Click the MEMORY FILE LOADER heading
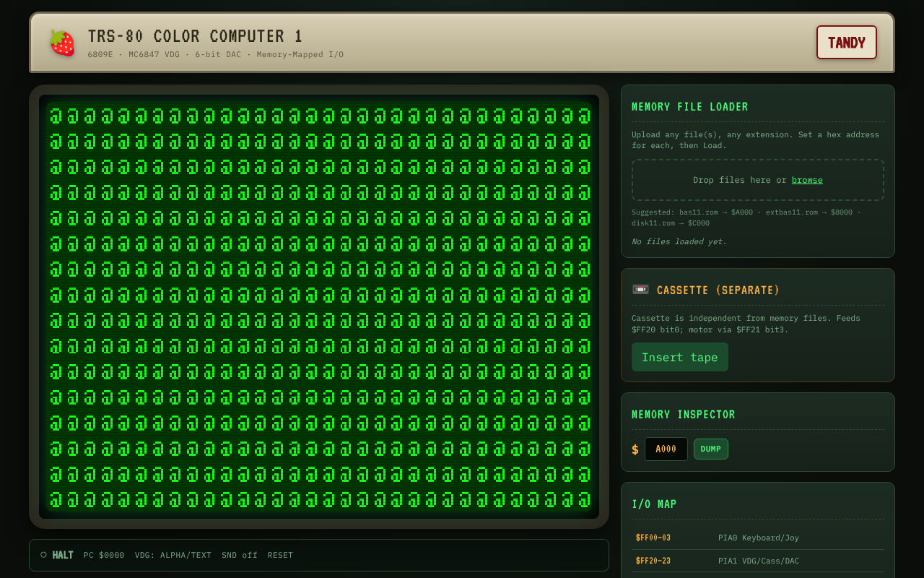This screenshot has width=924, height=578. point(690,107)
